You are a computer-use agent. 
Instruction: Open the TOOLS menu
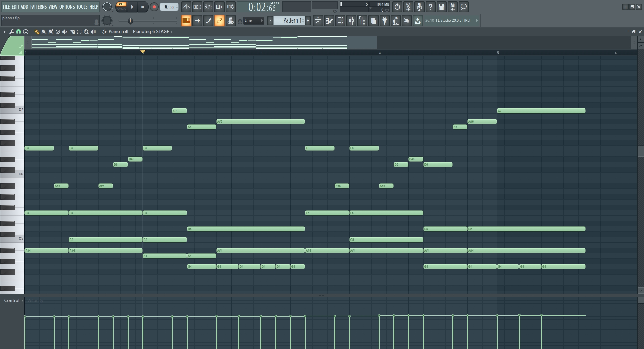coord(82,7)
